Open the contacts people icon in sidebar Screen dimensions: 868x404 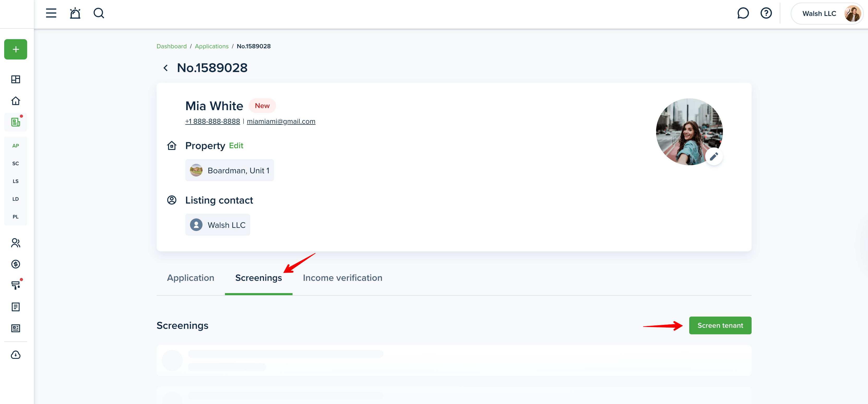click(15, 243)
